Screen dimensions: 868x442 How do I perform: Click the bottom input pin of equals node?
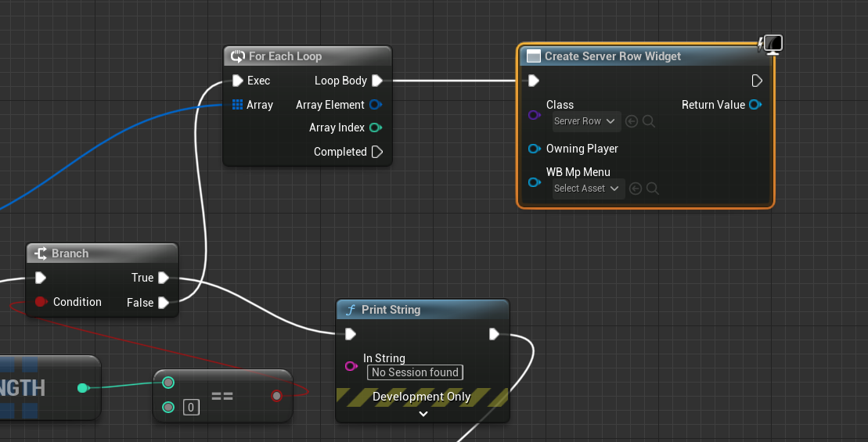pos(168,407)
